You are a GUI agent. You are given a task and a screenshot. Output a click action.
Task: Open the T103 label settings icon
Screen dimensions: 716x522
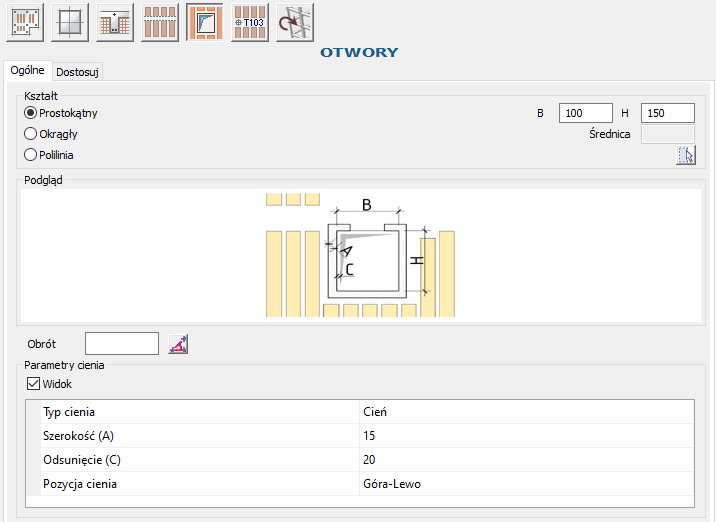click(249, 22)
